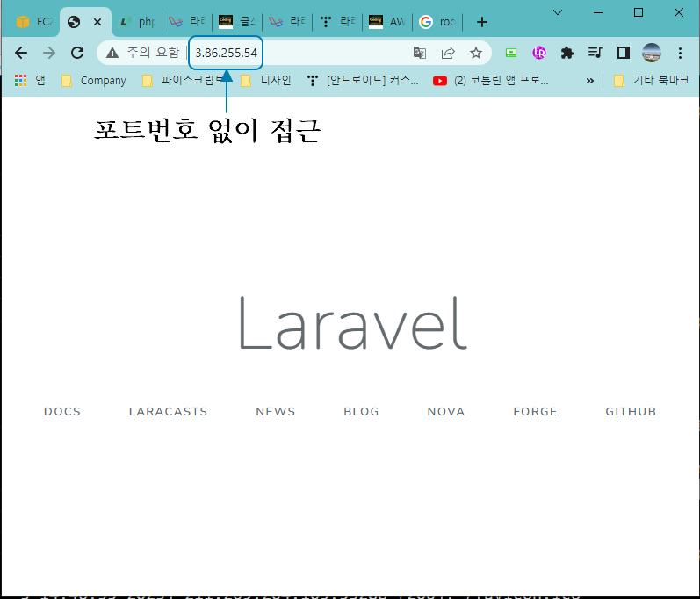Open the [안드로이드] 커스... bookmark
The height and width of the screenshot is (599, 700).
[363, 81]
